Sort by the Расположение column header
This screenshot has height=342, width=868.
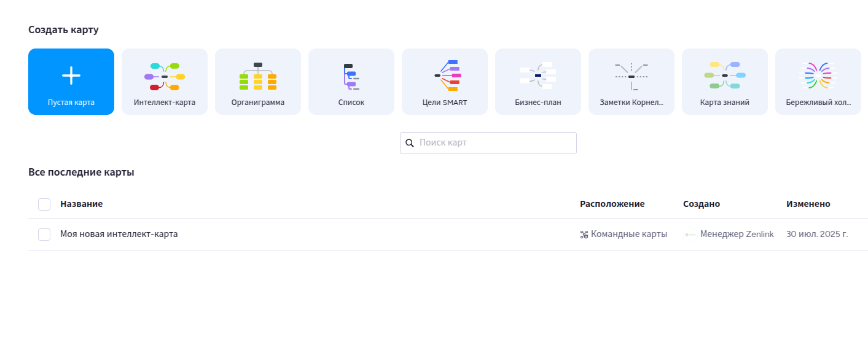(612, 204)
